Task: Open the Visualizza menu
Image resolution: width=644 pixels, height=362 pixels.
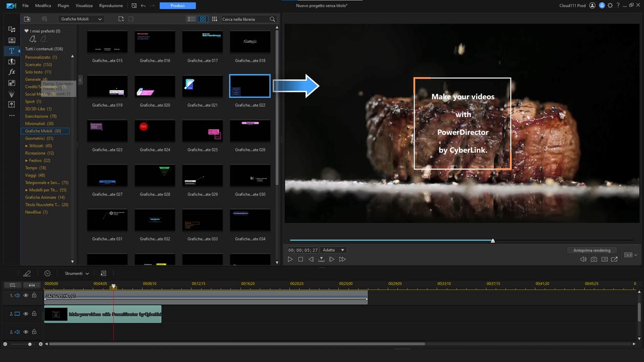Action: tap(84, 6)
